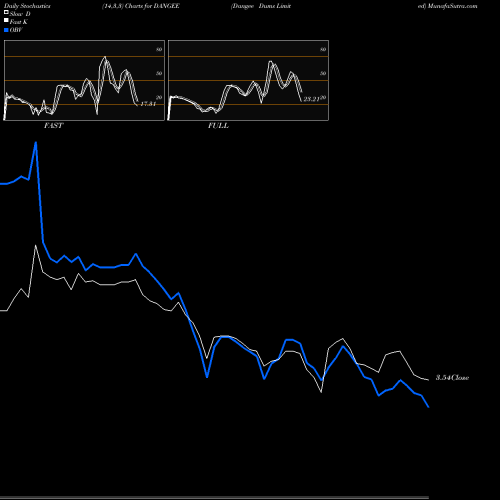This screenshot has height=500, width=500.
Task: Click the 20 axis label in FAST chart
Action: [x=159, y=97]
